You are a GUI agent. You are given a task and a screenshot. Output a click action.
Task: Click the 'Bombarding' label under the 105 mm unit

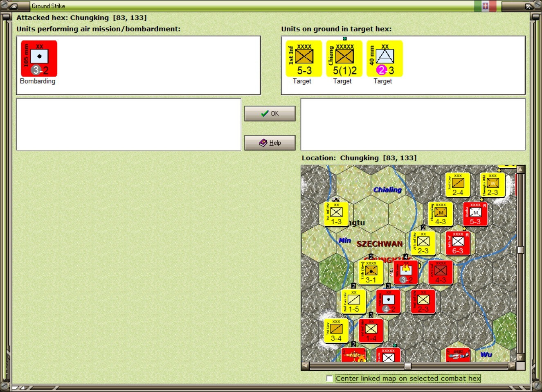(x=38, y=81)
